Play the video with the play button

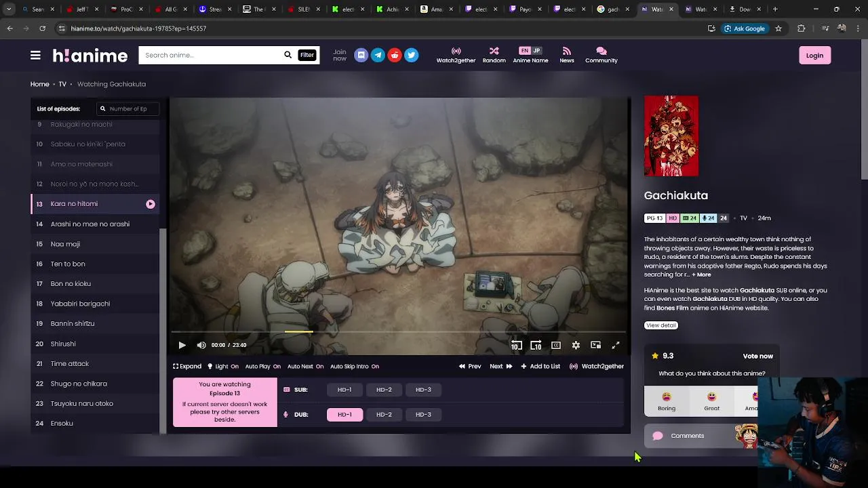pos(182,345)
